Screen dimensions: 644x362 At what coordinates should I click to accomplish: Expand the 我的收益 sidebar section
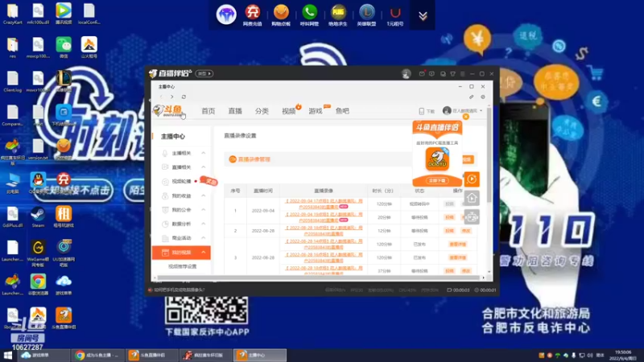point(183,195)
